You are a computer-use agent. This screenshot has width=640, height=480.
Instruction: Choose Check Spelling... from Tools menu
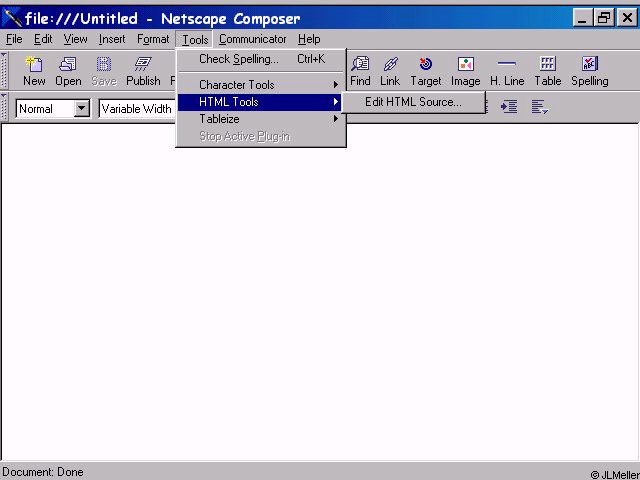[261, 59]
